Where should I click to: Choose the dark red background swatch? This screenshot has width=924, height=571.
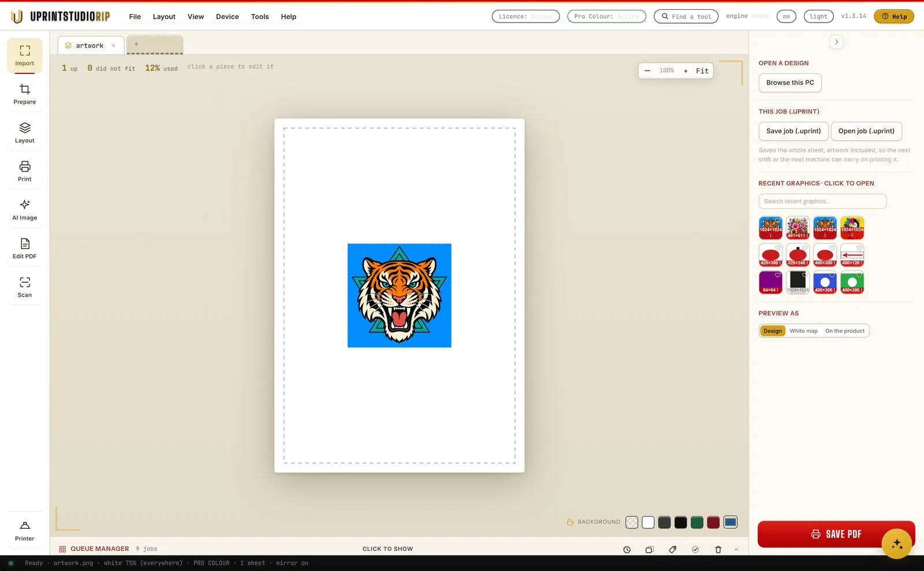pyautogui.click(x=713, y=522)
